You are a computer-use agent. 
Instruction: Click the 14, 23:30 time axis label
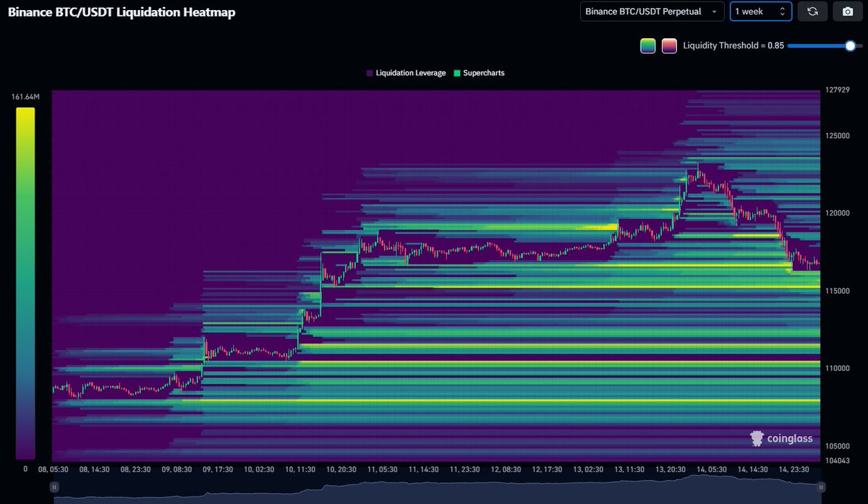coord(793,469)
